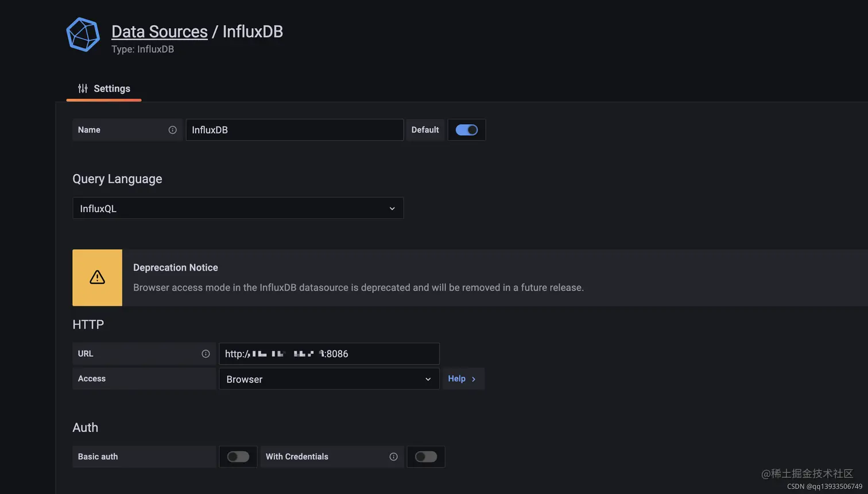Expand the Access Help section
868x494 pixels.
click(463, 379)
